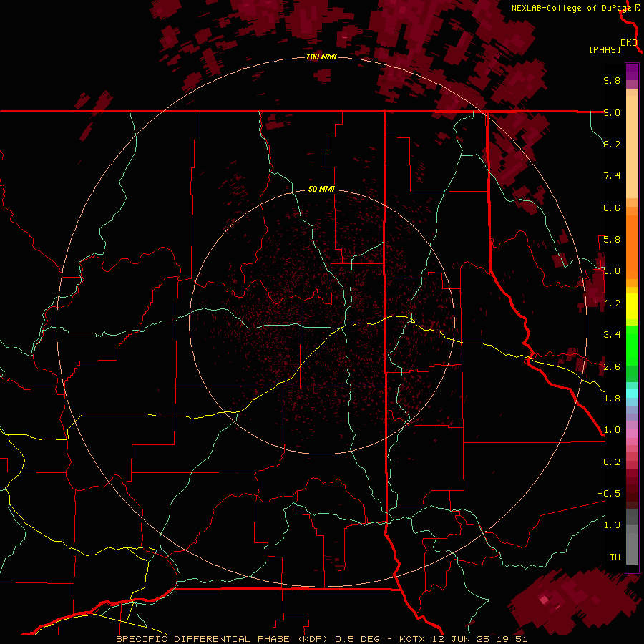Click the yellow segment of the color bar
Screen dimensions: 644x644
(x=632, y=306)
